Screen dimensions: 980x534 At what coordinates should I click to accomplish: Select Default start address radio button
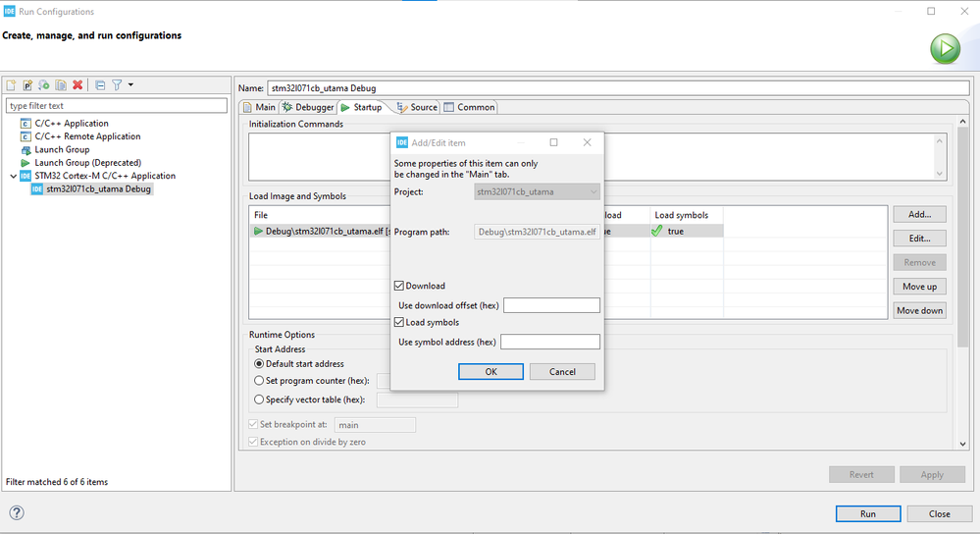click(259, 363)
